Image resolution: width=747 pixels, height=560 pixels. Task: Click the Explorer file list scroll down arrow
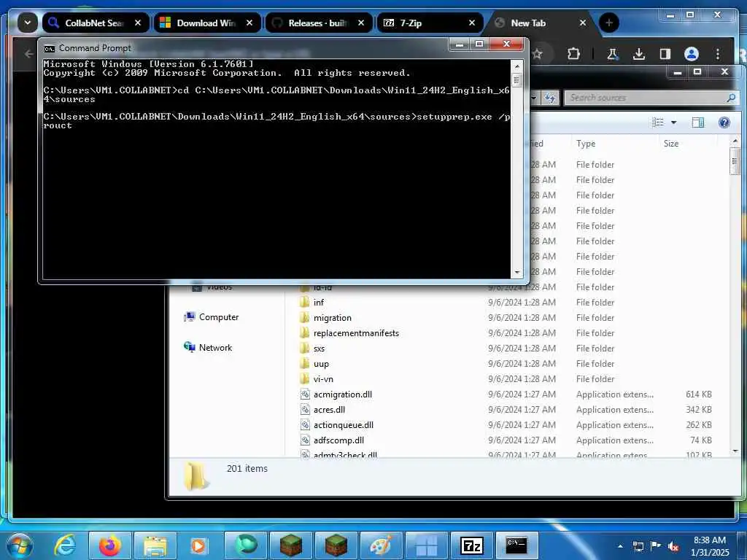coord(735,451)
